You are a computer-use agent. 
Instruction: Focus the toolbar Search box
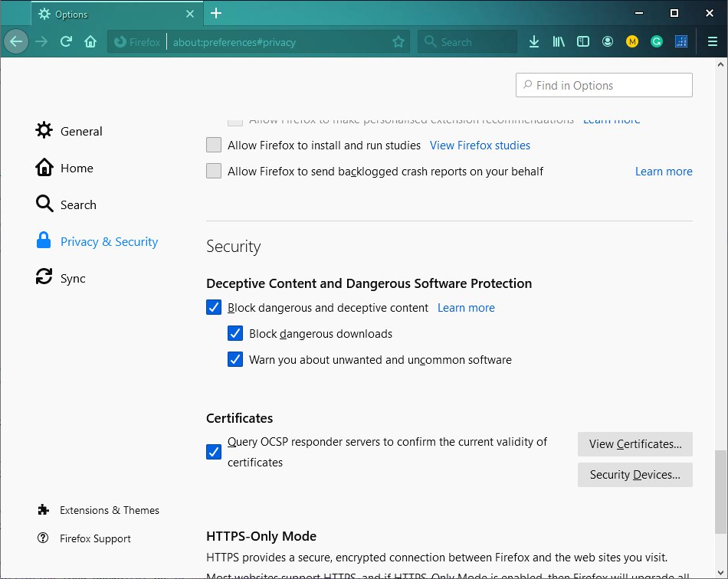(467, 42)
